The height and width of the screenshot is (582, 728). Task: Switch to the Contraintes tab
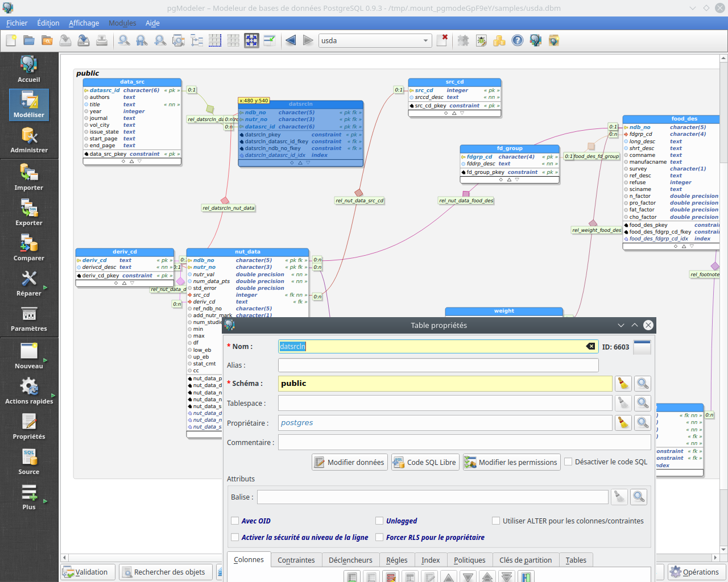tap(296, 560)
